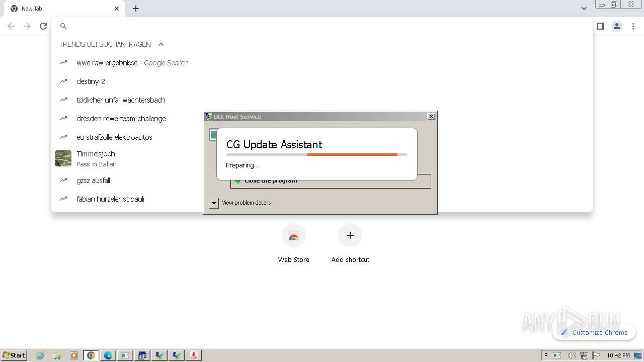Reload the page with the refresh icon
This screenshot has width=644, height=362.
(43, 26)
